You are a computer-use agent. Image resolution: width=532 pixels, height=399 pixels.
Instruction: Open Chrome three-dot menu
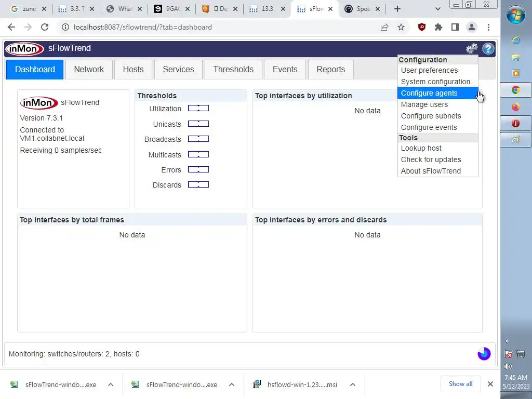click(488, 27)
